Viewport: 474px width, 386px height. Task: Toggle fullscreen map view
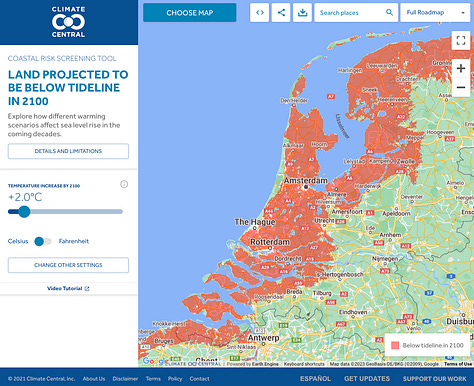(461, 41)
